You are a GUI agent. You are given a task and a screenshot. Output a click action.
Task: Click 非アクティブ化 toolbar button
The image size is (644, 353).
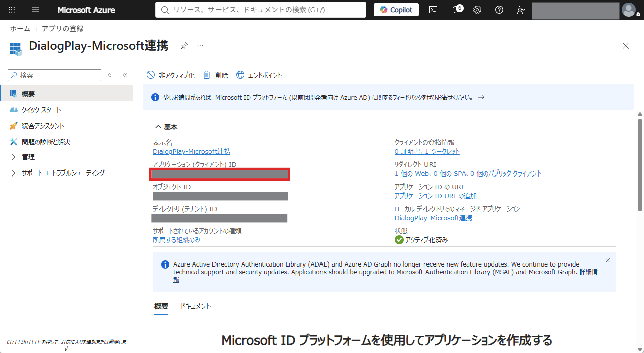[171, 75]
